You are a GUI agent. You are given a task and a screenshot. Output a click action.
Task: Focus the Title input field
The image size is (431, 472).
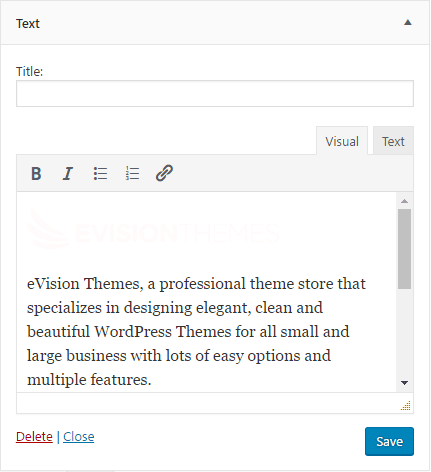click(x=215, y=93)
